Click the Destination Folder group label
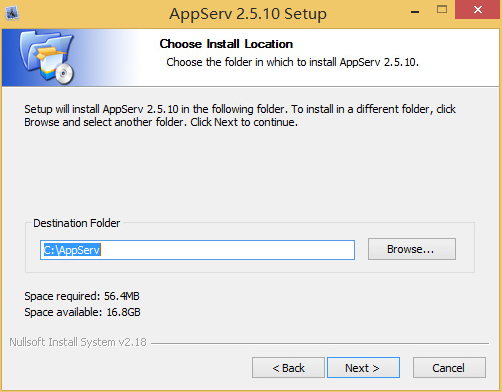 pos(77,223)
